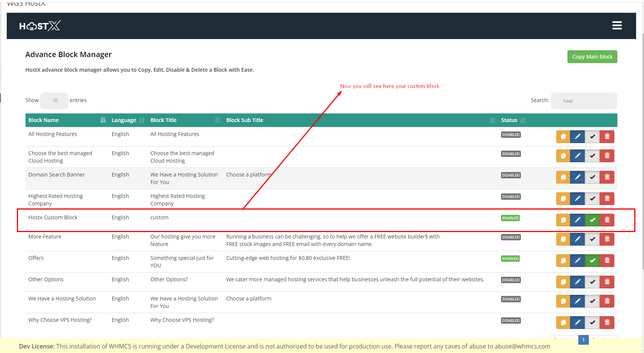The width and height of the screenshot is (644, 353).
Task: Toggle status checkmark for Choose the best managed Cloud Hosting
Action: click(592, 156)
